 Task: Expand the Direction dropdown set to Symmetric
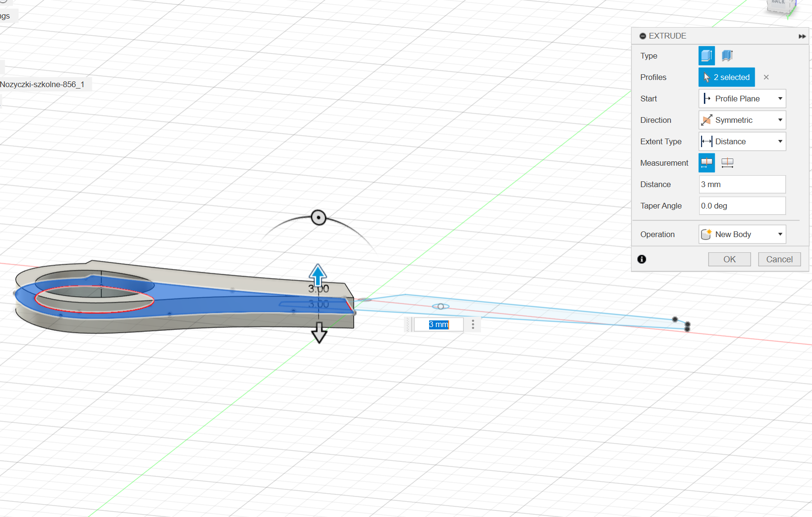click(742, 120)
